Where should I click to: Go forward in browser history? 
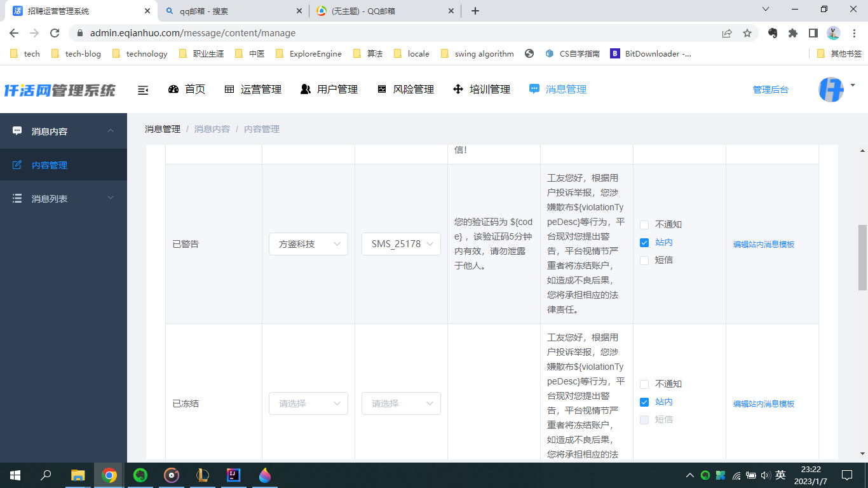34,33
